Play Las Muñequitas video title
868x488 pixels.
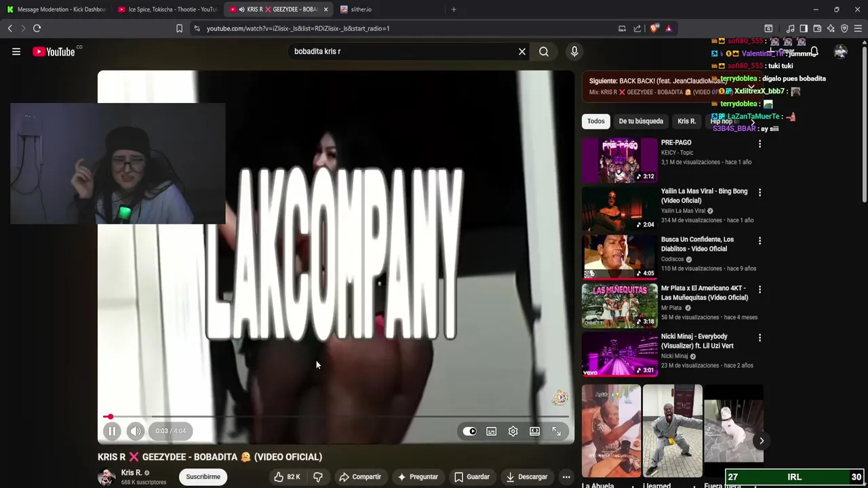(705, 293)
